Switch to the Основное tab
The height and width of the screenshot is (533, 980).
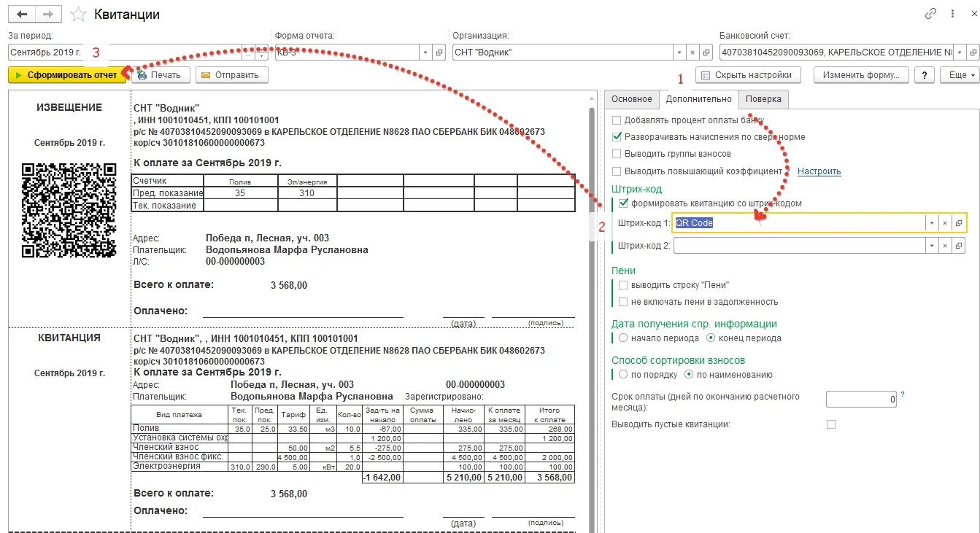pyautogui.click(x=631, y=99)
